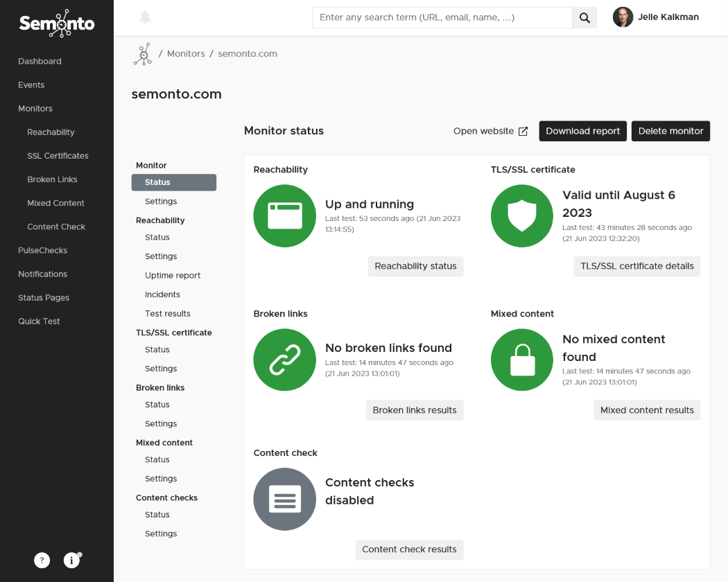
Task: Open Jelle Kalkman's profile avatar
Action: coord(623,17)
